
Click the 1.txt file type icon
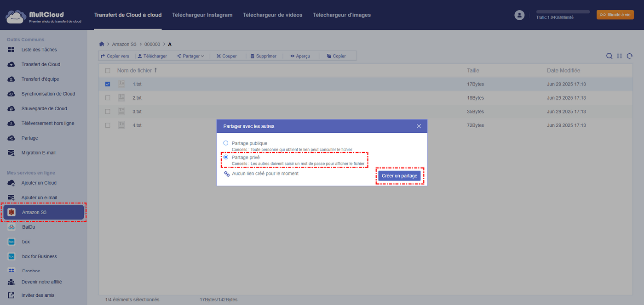(121, 84)
